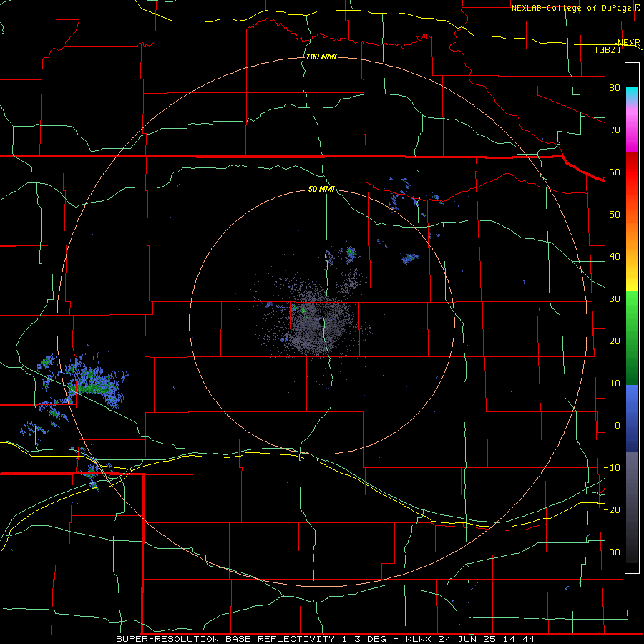Click the 10 dBZ legend value
This screenshot has width=644, height=644.
pyautogui.click(x=615, y=384)
